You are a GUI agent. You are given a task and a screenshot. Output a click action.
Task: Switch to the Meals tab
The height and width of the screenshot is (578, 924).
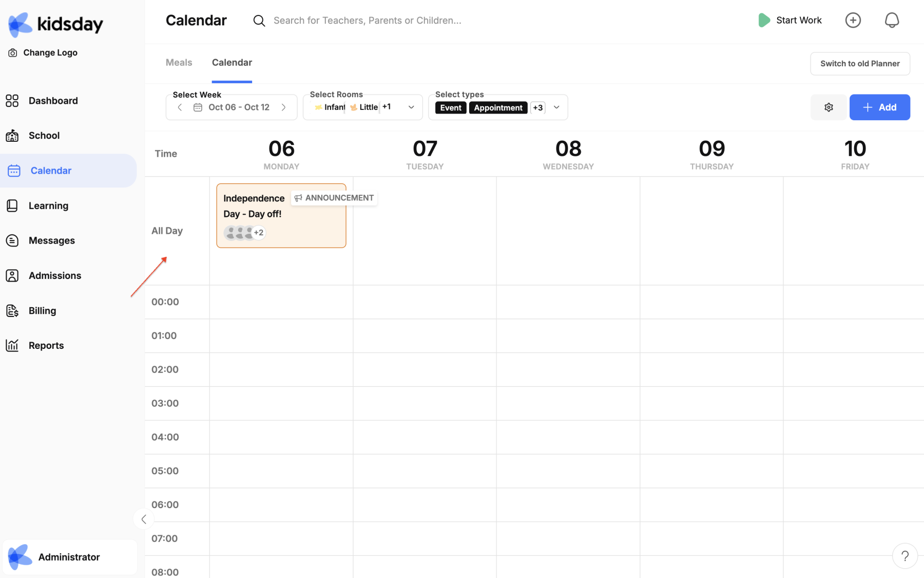(x=179, y=63)
